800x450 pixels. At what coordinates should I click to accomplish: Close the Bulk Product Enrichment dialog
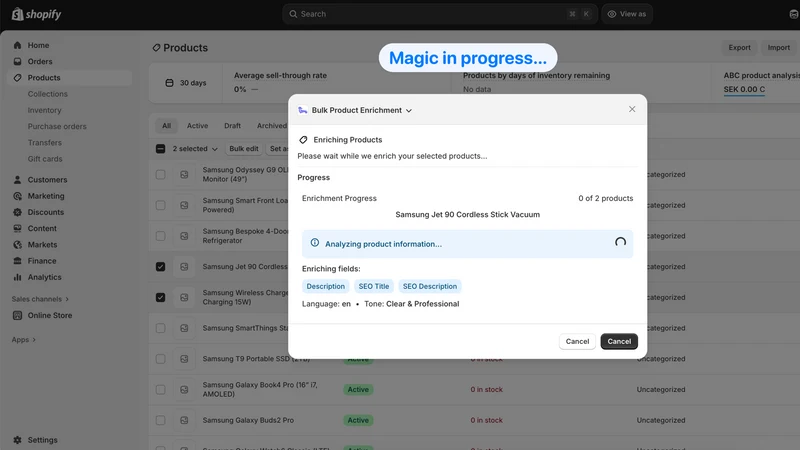point(632,109)
